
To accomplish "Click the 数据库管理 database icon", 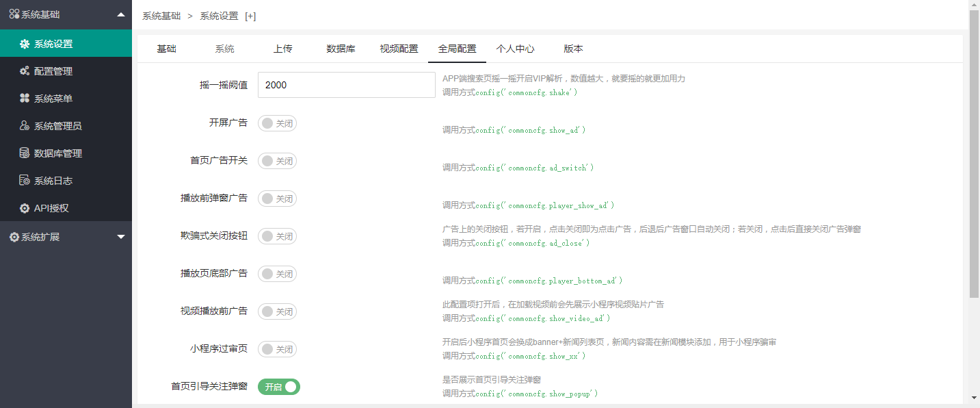I will pyautogui.click(x=25, y=153).
